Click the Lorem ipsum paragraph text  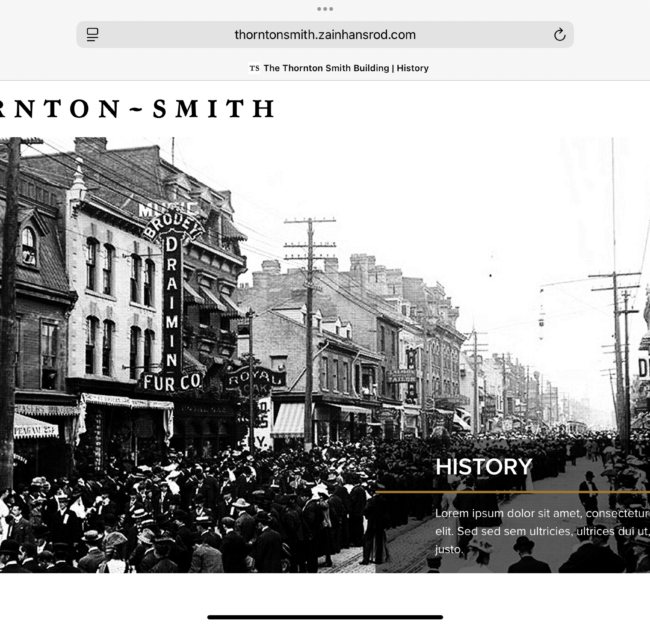click(542, 531)
